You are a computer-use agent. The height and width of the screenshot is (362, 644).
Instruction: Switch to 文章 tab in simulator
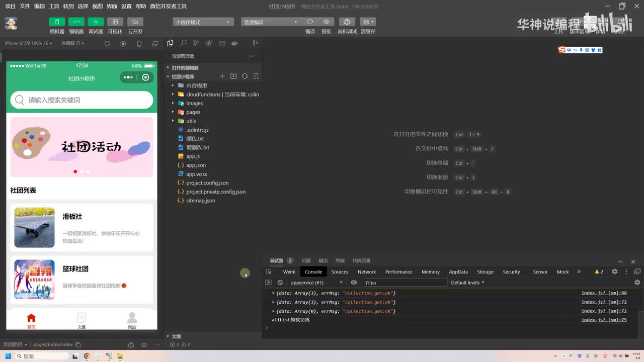click(x=82, y=321)
